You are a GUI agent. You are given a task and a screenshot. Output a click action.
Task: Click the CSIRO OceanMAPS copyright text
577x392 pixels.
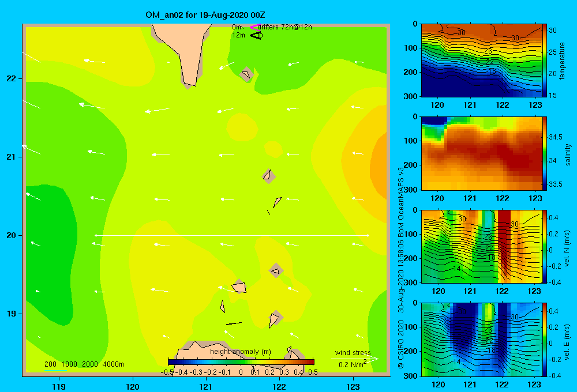pos(401,267)
